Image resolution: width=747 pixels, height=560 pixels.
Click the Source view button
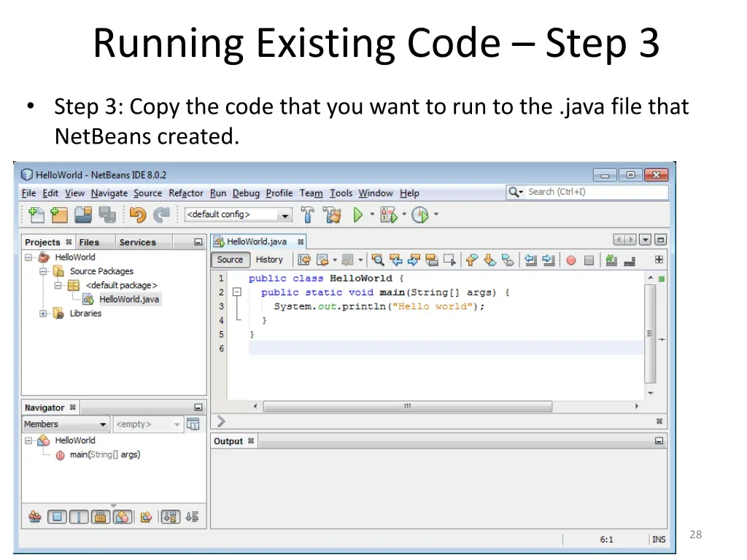[x=230, y=260]
